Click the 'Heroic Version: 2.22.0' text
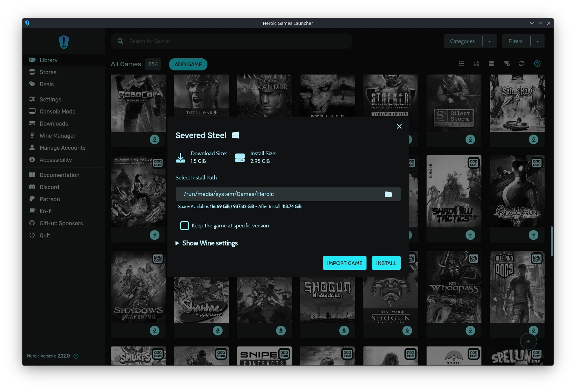 point(48,356)
